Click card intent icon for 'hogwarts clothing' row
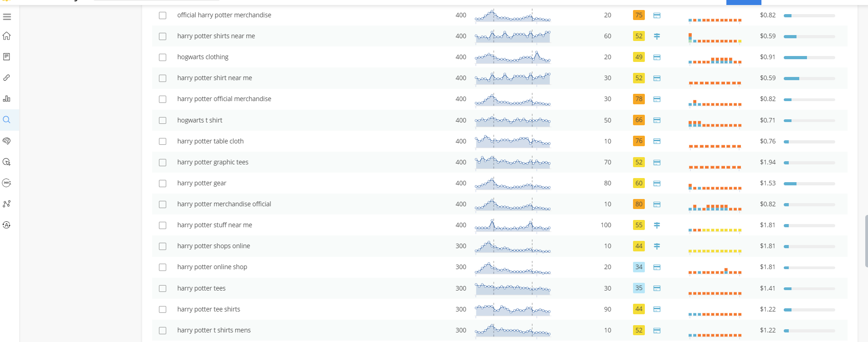 click(x=657, y=57)
